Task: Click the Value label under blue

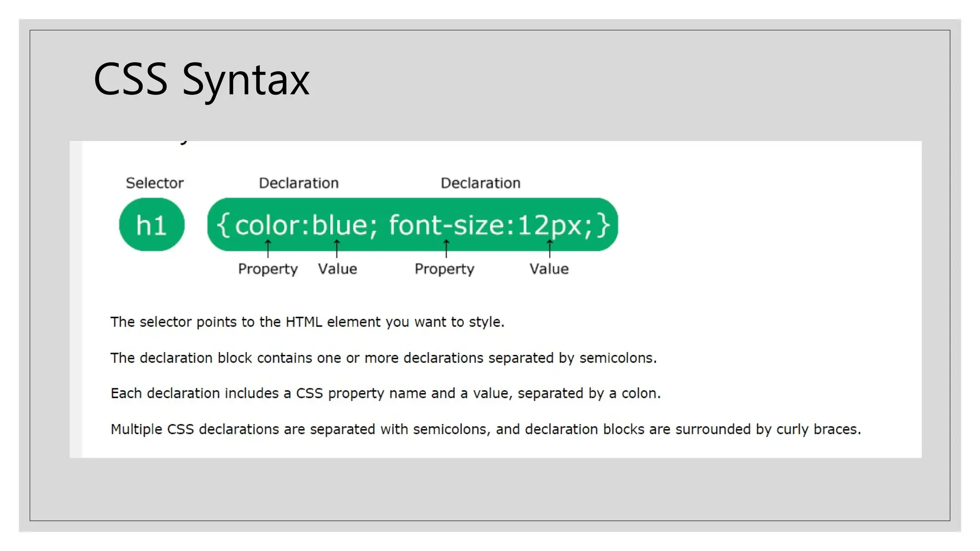Action: point(338,269)
